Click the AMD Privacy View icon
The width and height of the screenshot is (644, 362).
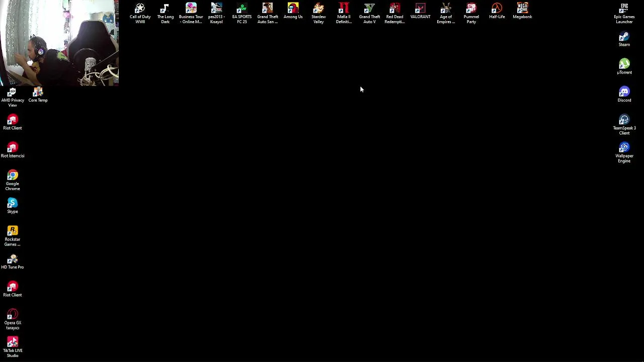13,97
